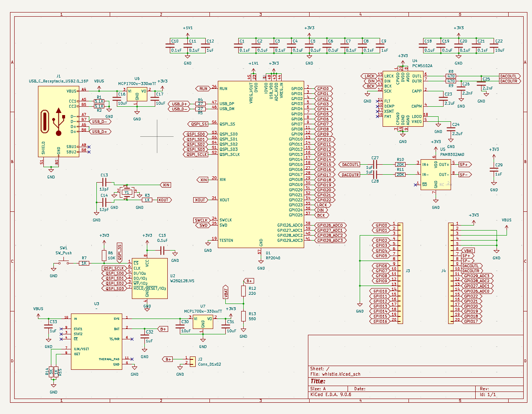
Task: Click resistor R1 5.1K on CC1
Action: coord(99,101)
